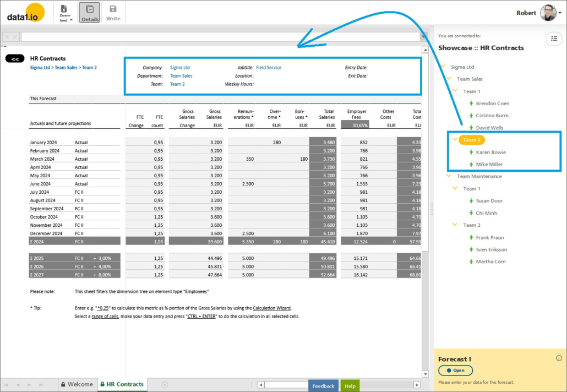Toggle the Forecast I Open status

456,371
